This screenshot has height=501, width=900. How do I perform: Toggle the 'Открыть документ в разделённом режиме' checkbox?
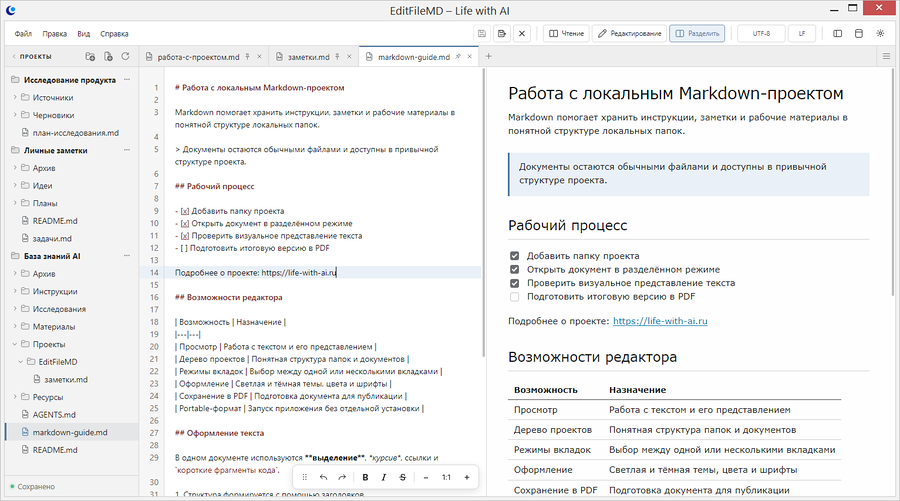[514, 270]
